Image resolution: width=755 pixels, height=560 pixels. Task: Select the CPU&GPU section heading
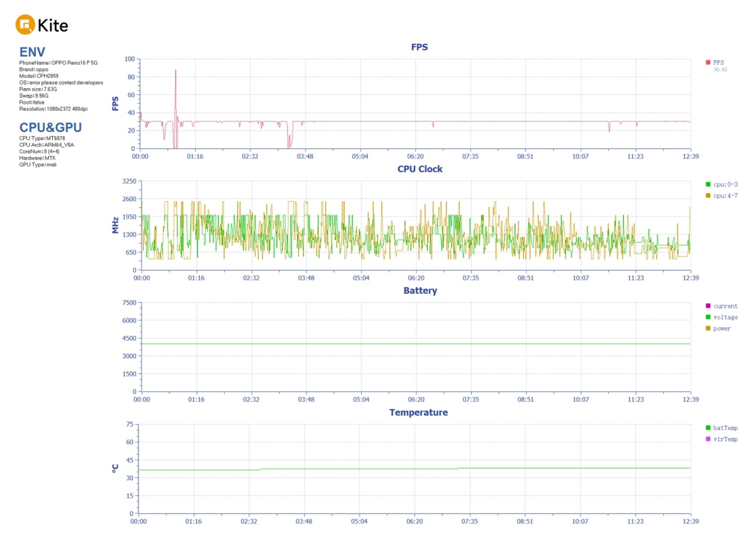pos(50,128)
